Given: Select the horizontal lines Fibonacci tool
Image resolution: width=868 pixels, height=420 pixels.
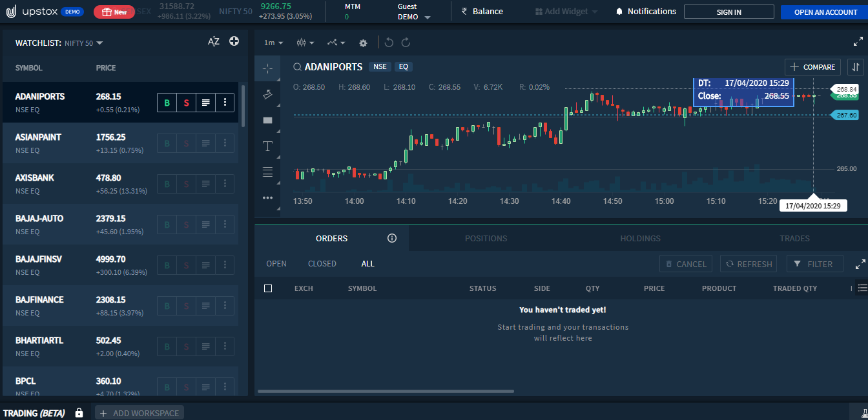Looking at the screenshot, I should 268,172.
